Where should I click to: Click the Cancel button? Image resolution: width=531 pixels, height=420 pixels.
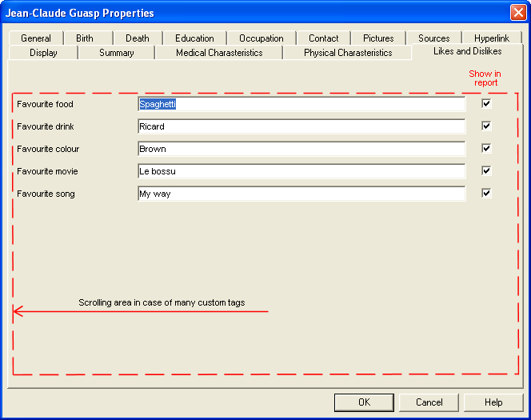pos(429,402)
